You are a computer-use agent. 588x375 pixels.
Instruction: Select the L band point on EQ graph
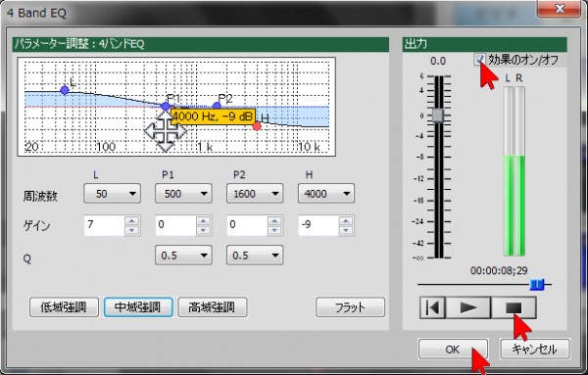[x=65, y=90]
